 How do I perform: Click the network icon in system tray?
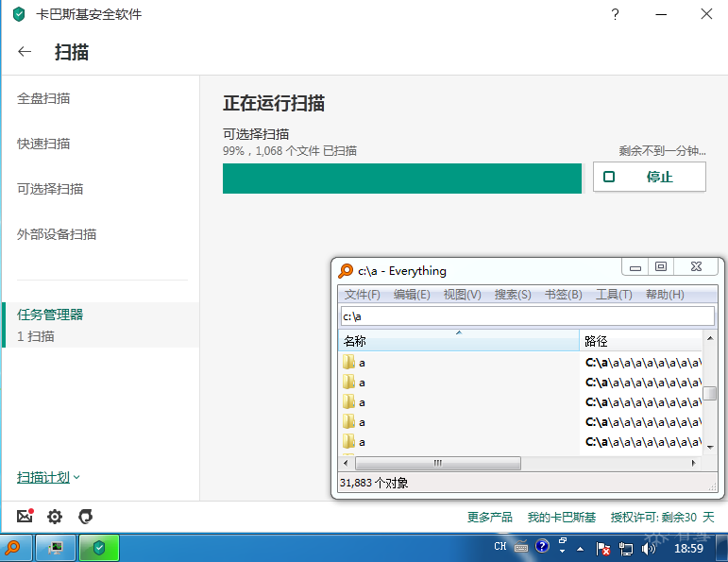[626, 549]
